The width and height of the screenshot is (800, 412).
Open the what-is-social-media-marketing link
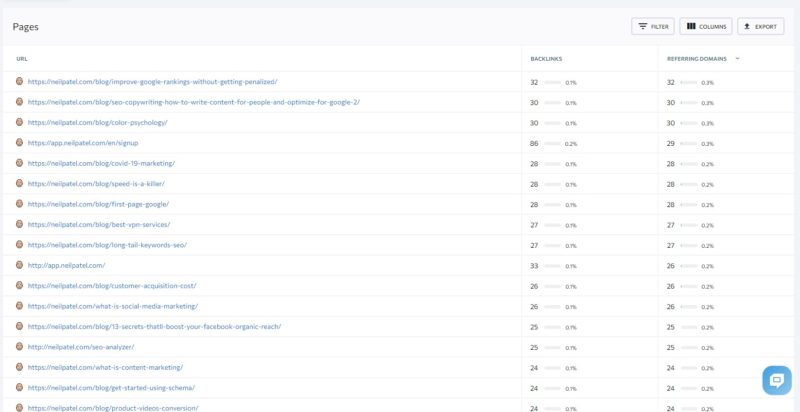113,306
